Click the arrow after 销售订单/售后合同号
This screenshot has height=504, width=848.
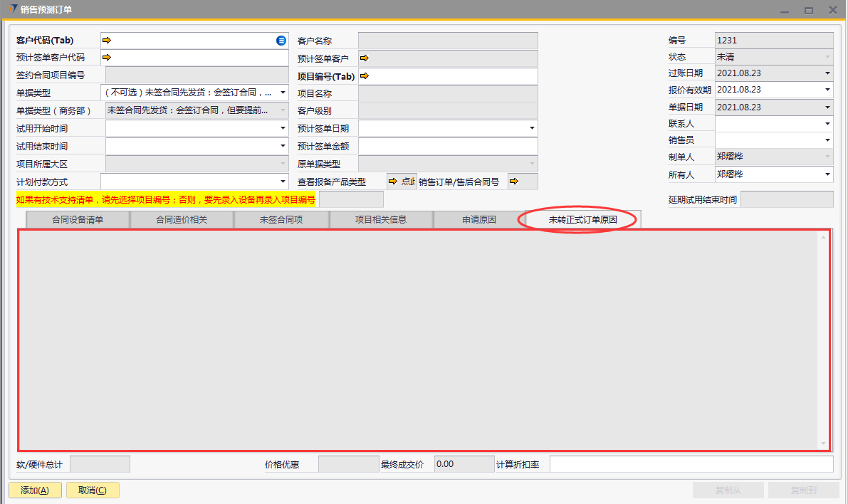point(514,182)
